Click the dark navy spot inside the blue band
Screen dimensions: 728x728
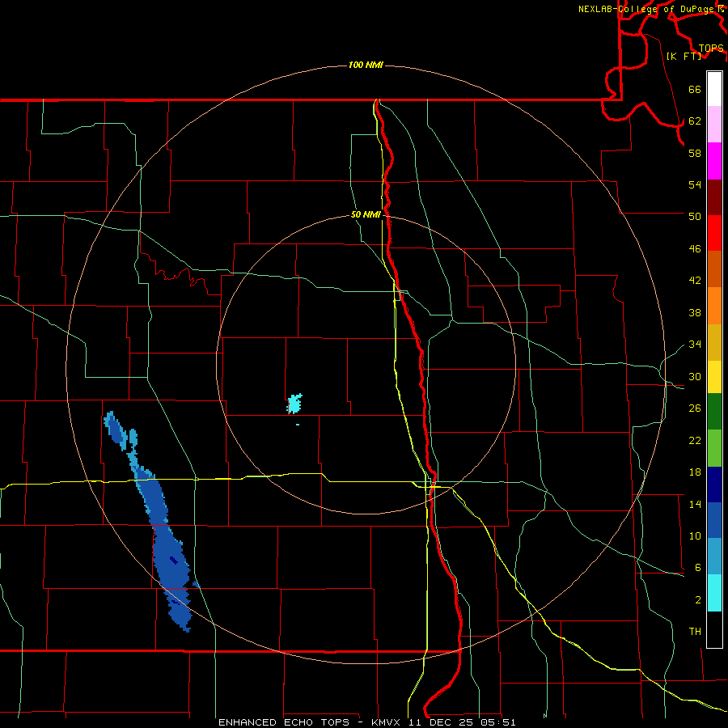(x=174, y=561)
